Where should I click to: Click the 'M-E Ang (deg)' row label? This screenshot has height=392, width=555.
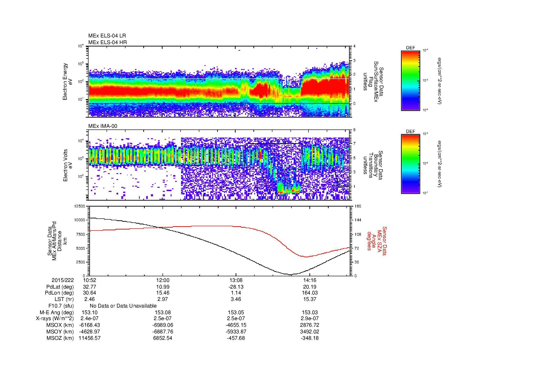coord(57,313)
